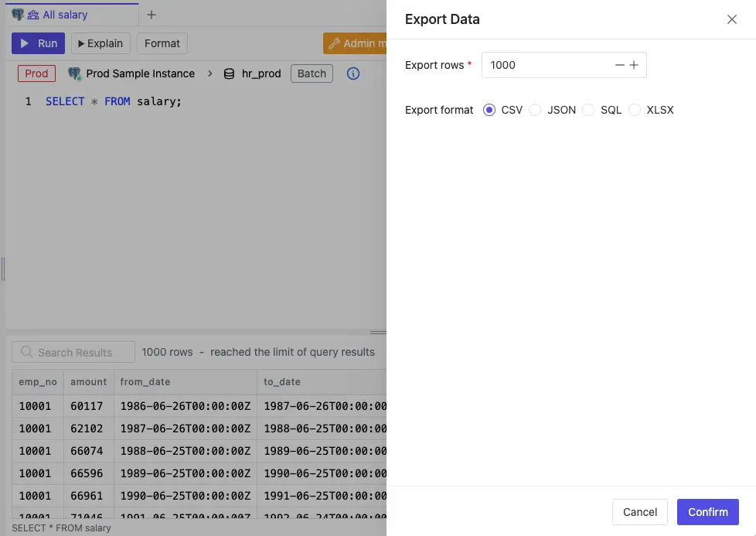756x536 pixels.
Task: Increase export rows with plus stepper
Action: coord(634,65)
